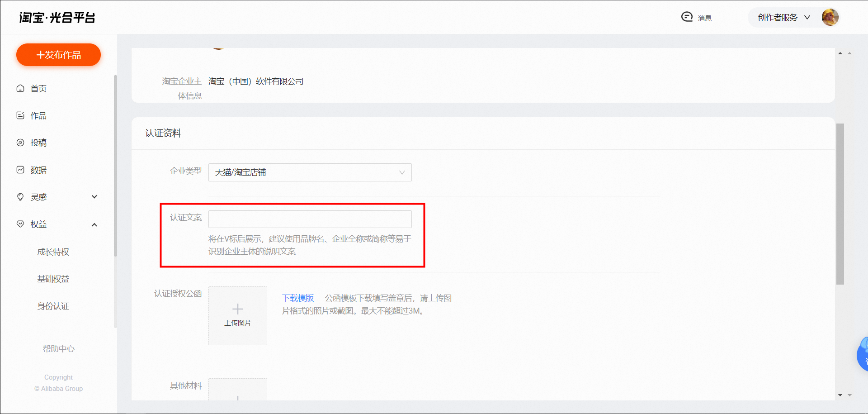
Task: Select 基础权益 in the sidebar
Action: pos(53,279)
